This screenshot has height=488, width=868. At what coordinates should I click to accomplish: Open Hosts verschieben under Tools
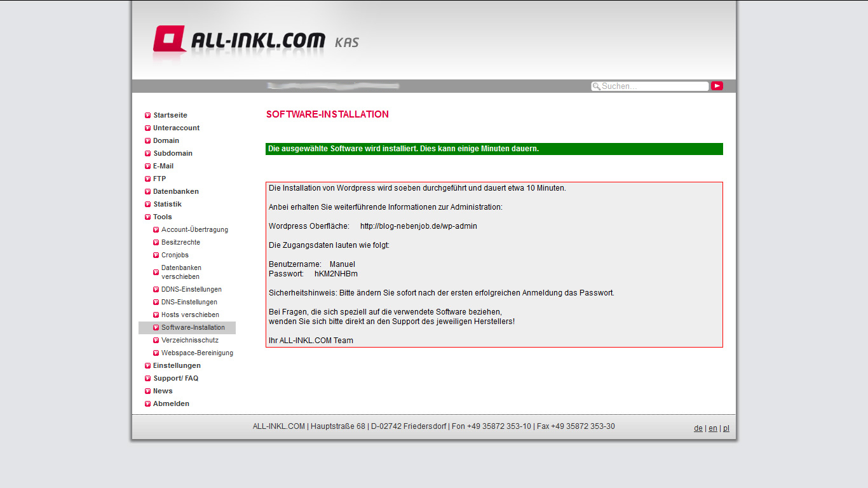(x=190, y=315)
